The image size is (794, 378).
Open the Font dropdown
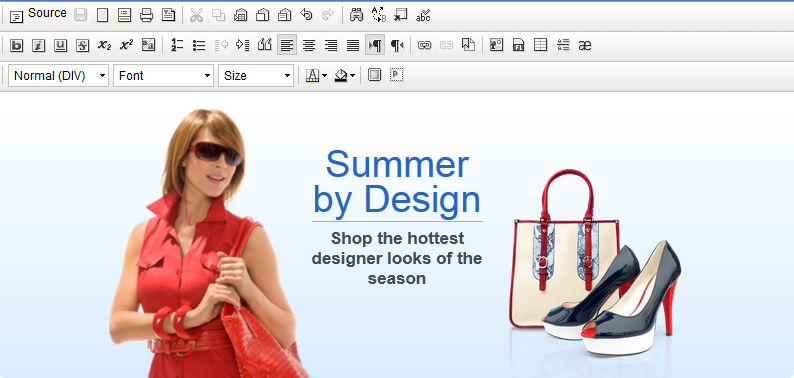click(163, 75)
